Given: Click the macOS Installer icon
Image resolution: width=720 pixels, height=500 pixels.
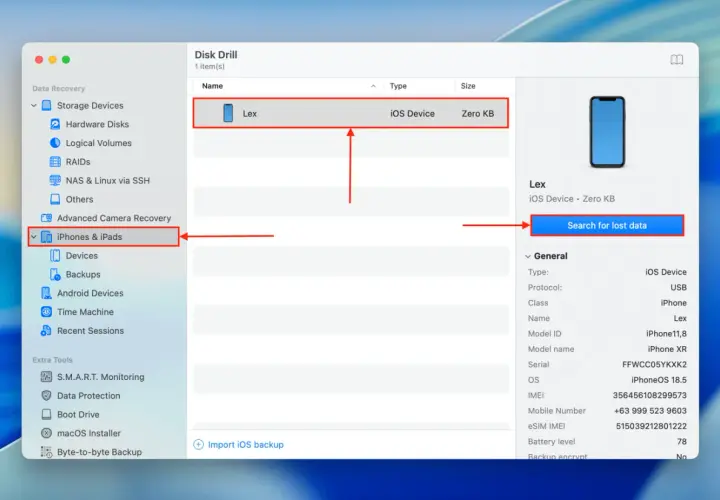Looking at the screenshot, I should 46,433.
